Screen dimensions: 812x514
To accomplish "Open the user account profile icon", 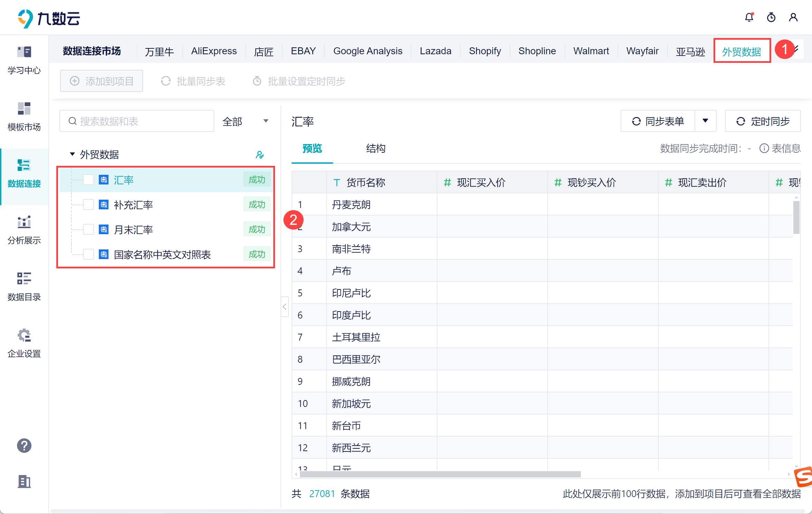I will coord(793,17).
